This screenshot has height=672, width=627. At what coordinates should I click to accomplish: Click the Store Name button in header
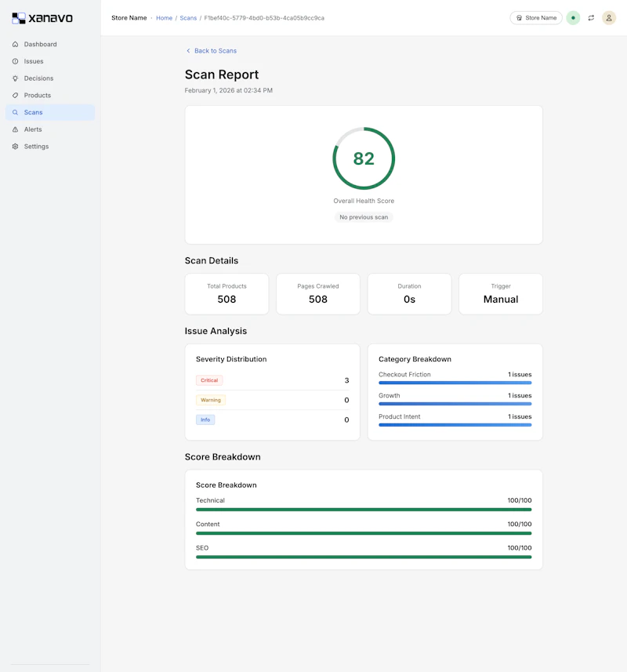click(536, 18)
